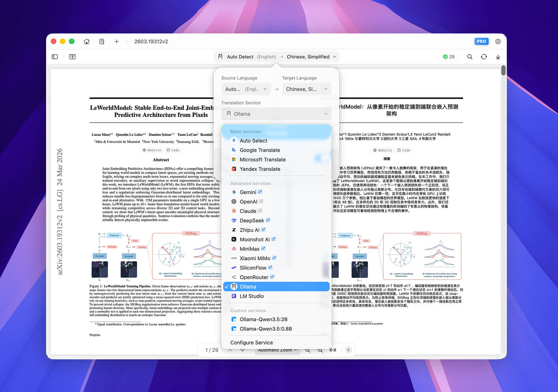
Task: Choose custom Ollama-Qwen3.5:0.8B service
Action: tap(276, 329)
